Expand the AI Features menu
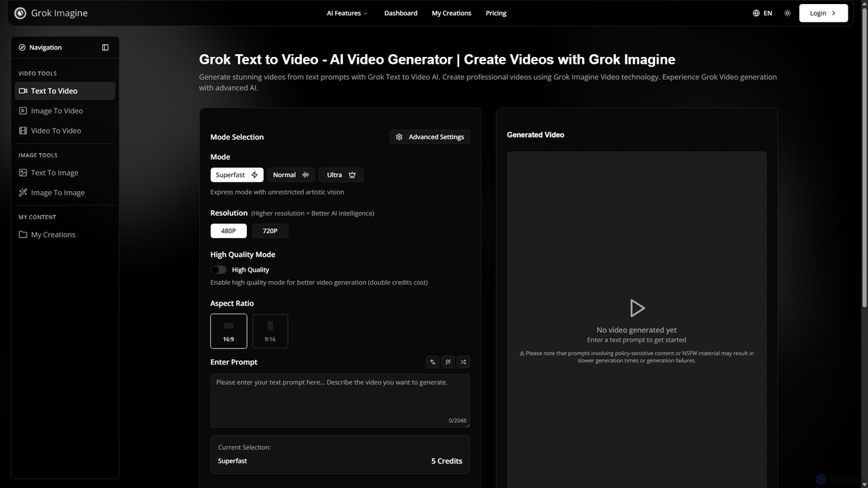The image size is (868, 488). (347, 13)
